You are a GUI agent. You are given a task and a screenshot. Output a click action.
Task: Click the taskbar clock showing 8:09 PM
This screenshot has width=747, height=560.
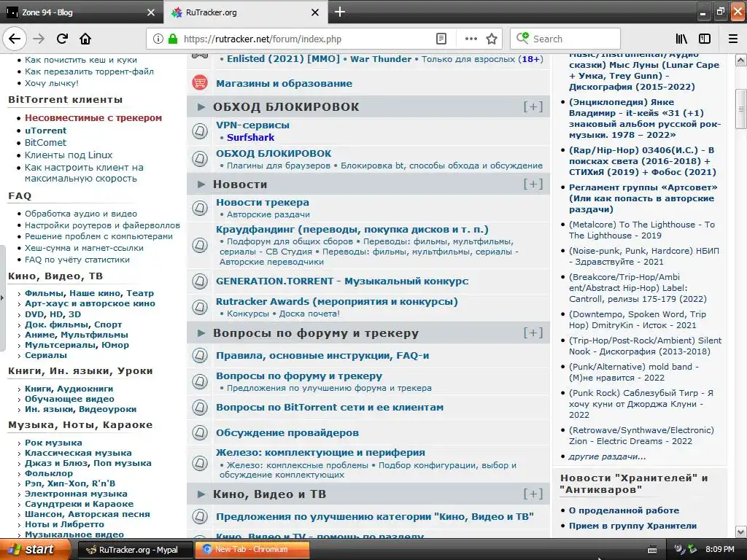click(720, 549)
